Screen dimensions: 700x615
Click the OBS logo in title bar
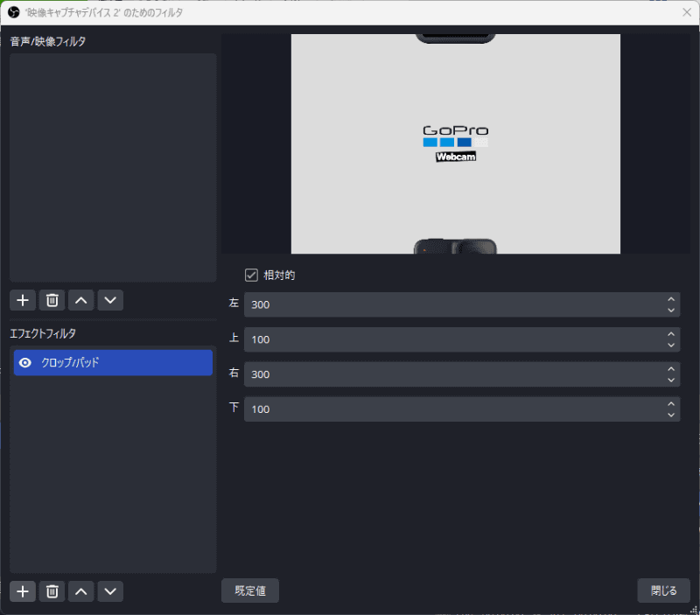[14, 12]
